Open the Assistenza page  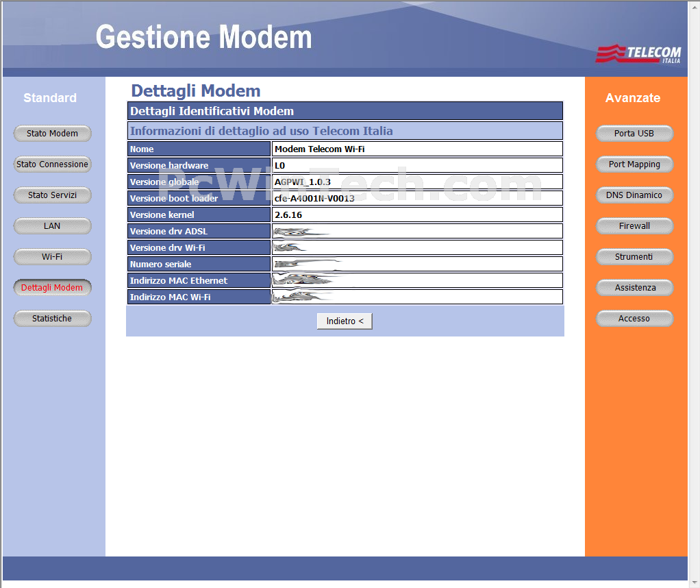point(634,287)
